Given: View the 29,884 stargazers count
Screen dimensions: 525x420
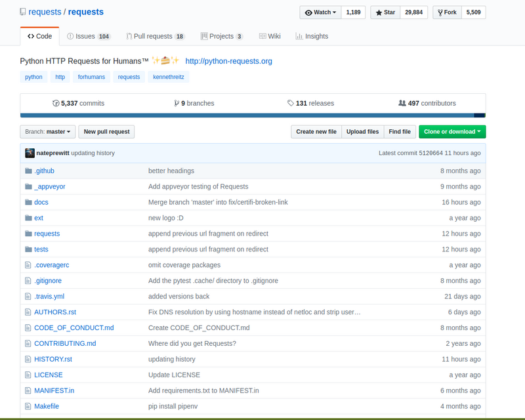Looking at the screenshot, I should 414,12.
